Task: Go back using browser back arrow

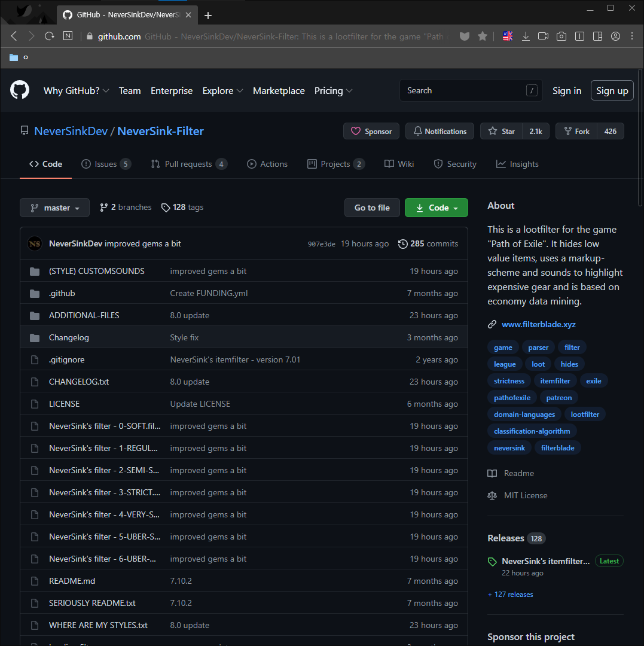Action: coord(14,36)
